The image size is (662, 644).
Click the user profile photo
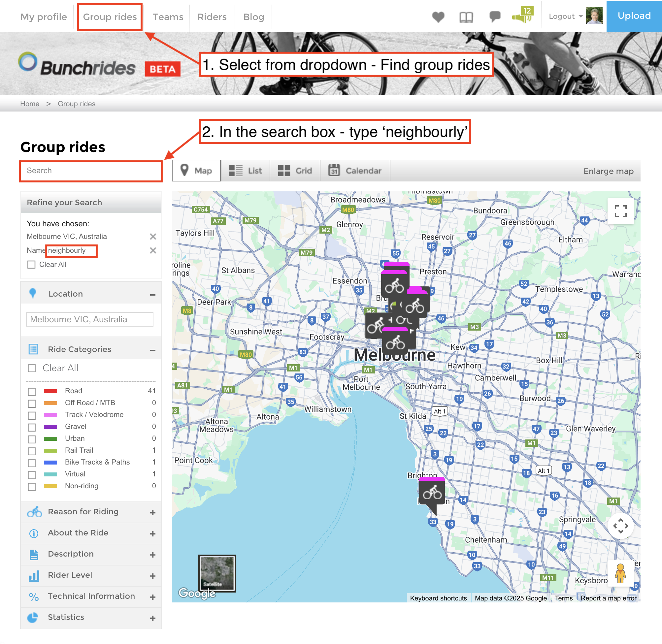tap(594, 16)
